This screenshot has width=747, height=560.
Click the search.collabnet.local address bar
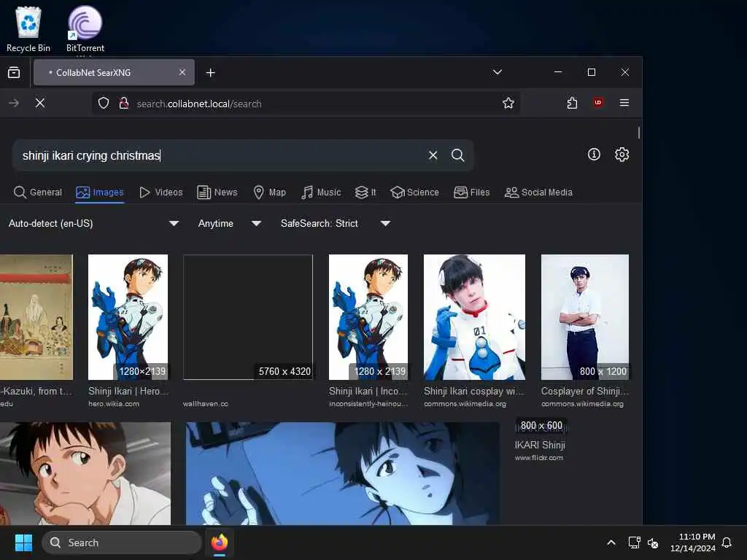point(305,104)
